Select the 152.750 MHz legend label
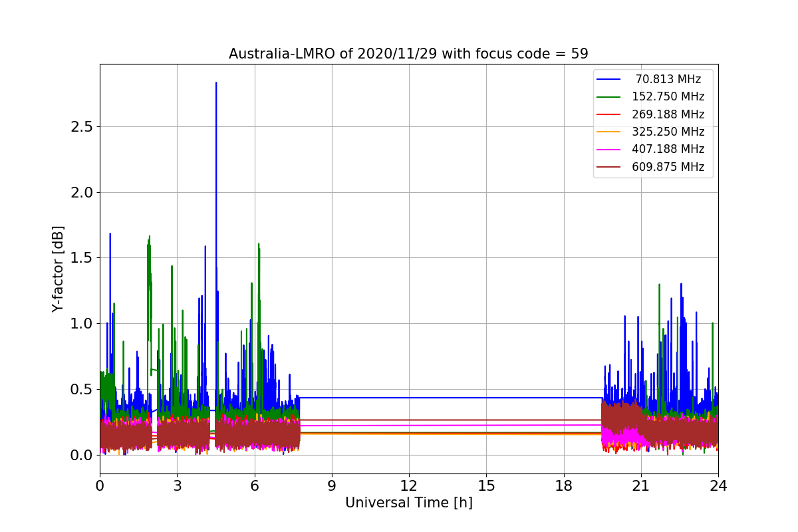 668,96
